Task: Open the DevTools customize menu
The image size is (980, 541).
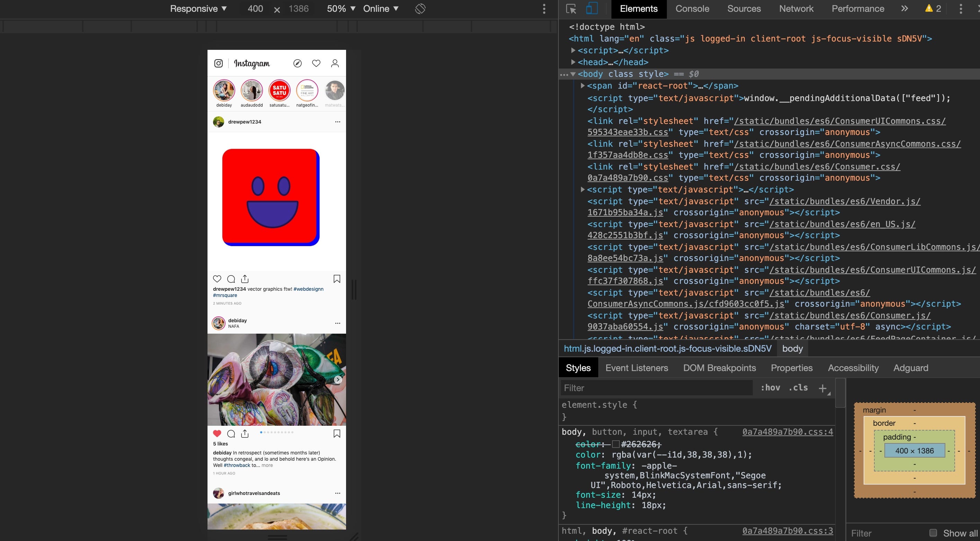Action: pyautogui.click(x=961, y=9)
